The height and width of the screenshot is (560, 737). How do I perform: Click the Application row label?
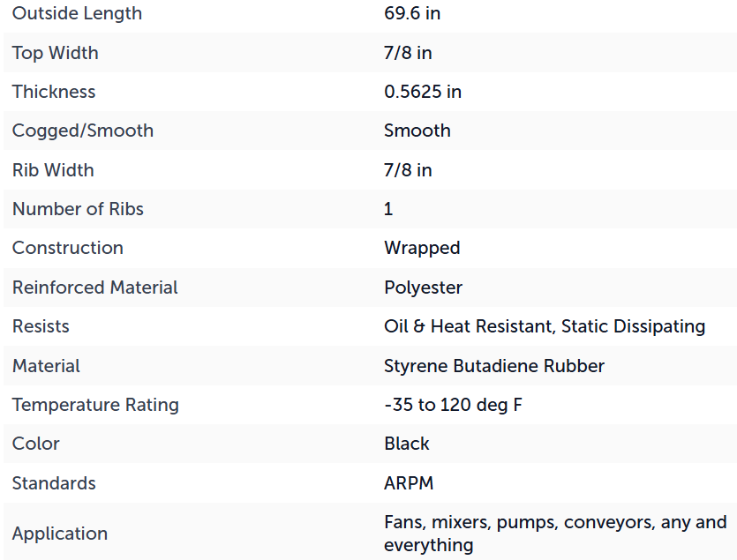click(x=60, y=534)
